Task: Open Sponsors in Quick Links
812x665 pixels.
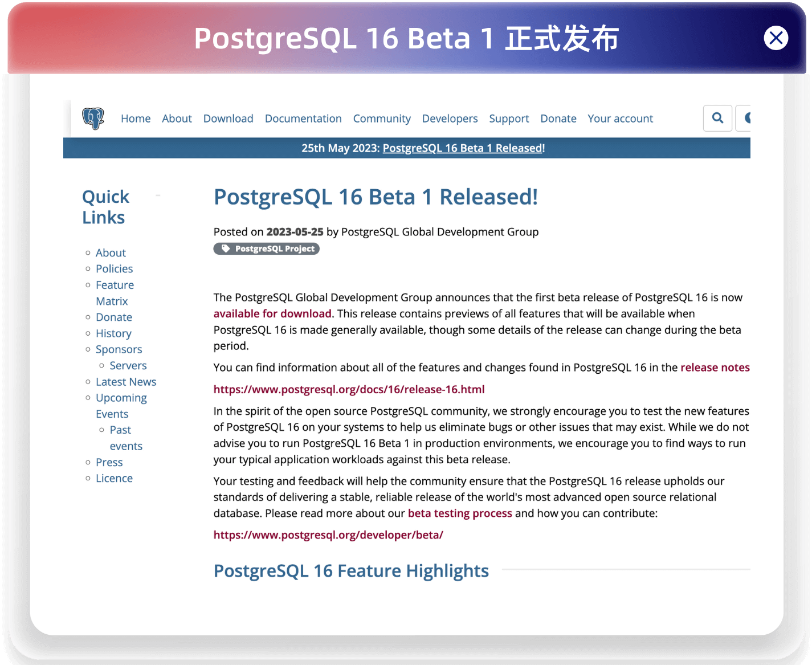Action: 119,349
